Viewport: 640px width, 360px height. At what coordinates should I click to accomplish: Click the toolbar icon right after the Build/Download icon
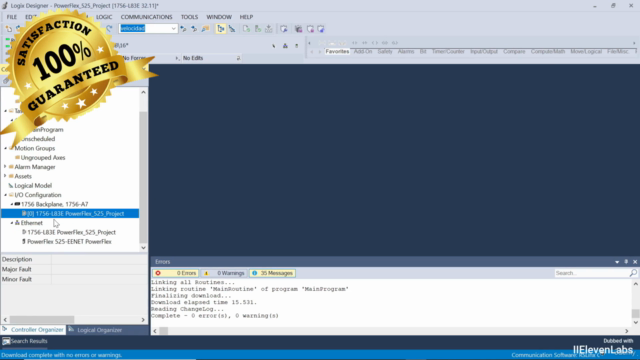(284, 29)
